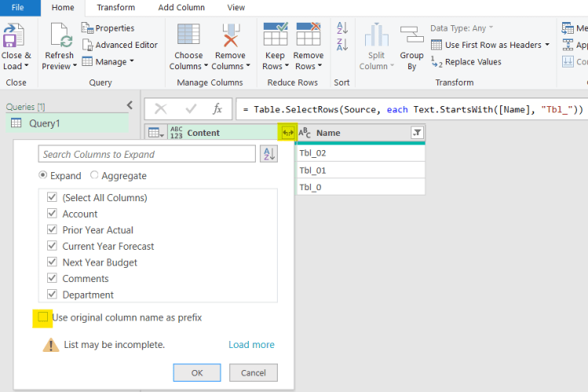The image size is (588, 392).
Task: Click the Group By icon
Action: [x=411, y=37]
